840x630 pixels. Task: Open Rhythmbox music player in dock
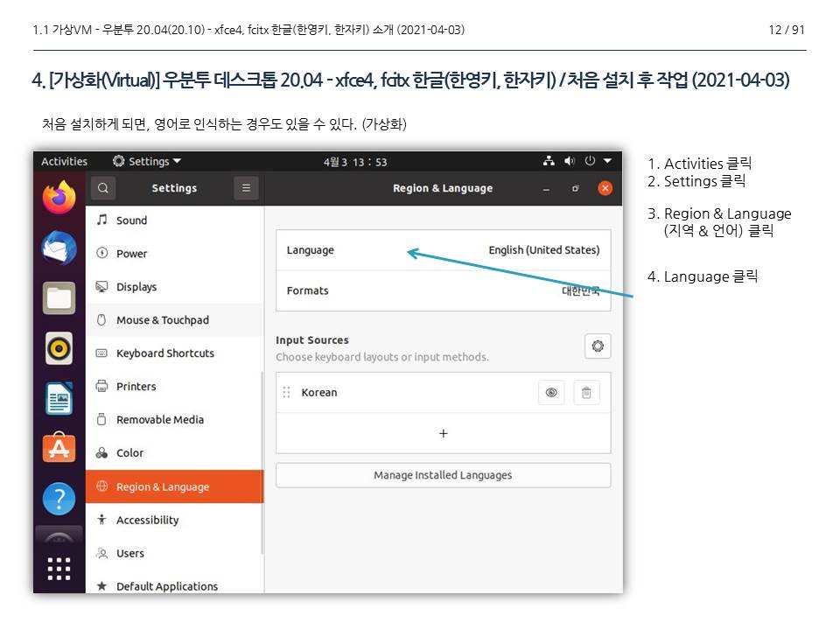[59, 348]
